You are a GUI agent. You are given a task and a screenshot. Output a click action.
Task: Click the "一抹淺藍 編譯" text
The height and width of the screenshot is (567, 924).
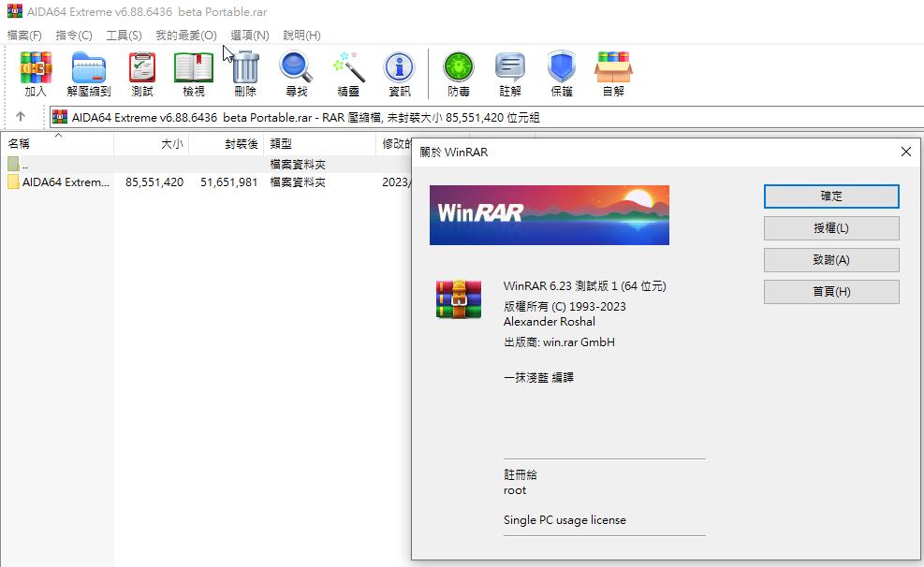538,377
